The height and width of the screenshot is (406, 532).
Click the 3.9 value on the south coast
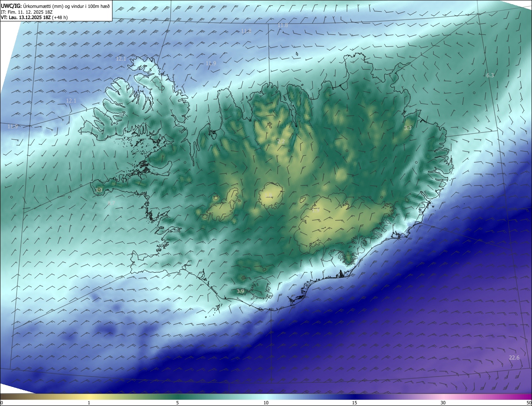(x=240, y=291)
